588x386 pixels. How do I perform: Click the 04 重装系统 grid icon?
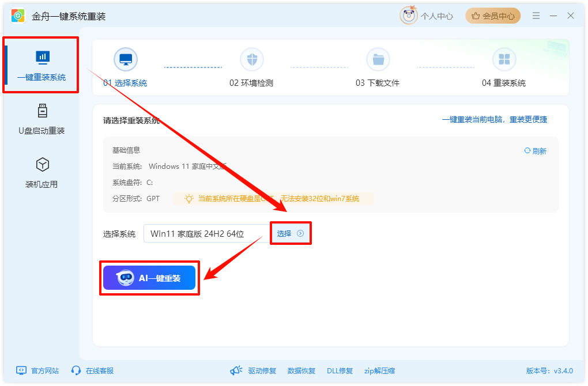[x=504, y=59]
